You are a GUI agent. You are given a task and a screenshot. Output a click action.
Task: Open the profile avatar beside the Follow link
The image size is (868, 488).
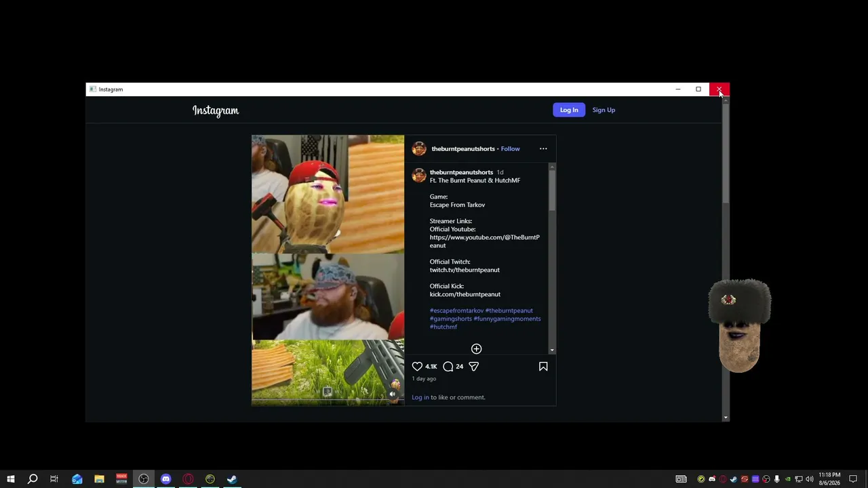click(x=419, y=148)
